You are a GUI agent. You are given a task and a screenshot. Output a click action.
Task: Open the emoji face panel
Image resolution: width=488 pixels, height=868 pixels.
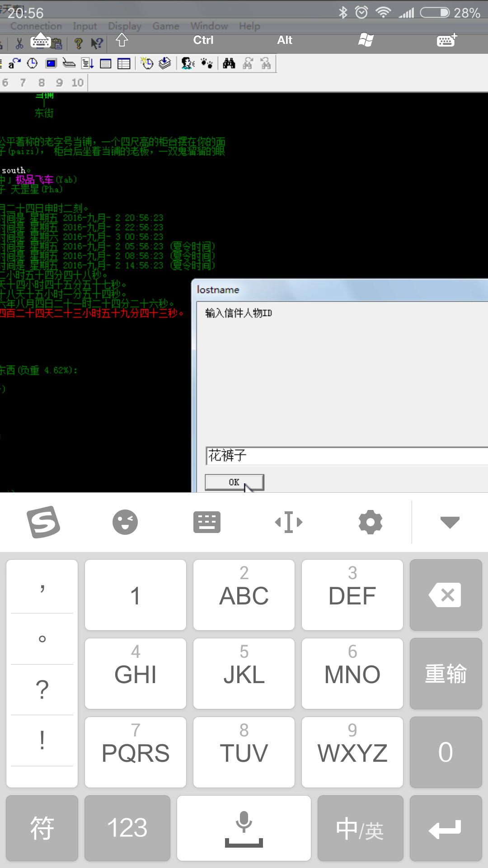pos(125,522)
